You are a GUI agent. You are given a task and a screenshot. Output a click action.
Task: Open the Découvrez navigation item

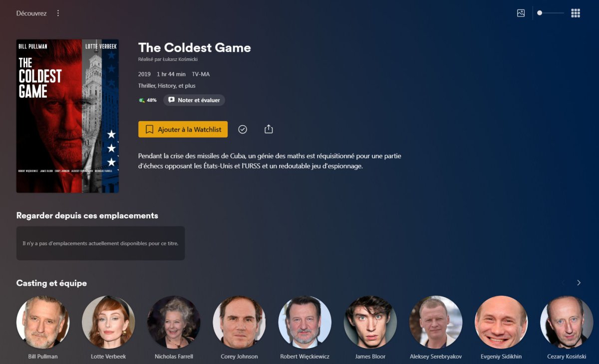pyautogui.click(x=31, y=13)
